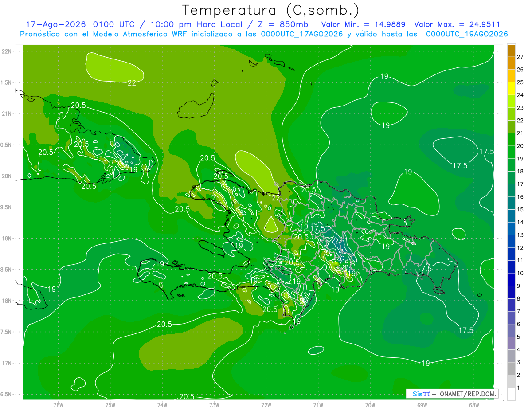Click the title "Temperatura (C,somb.)"
Viewport: 532px width, 411px height.
click(270, 10)
